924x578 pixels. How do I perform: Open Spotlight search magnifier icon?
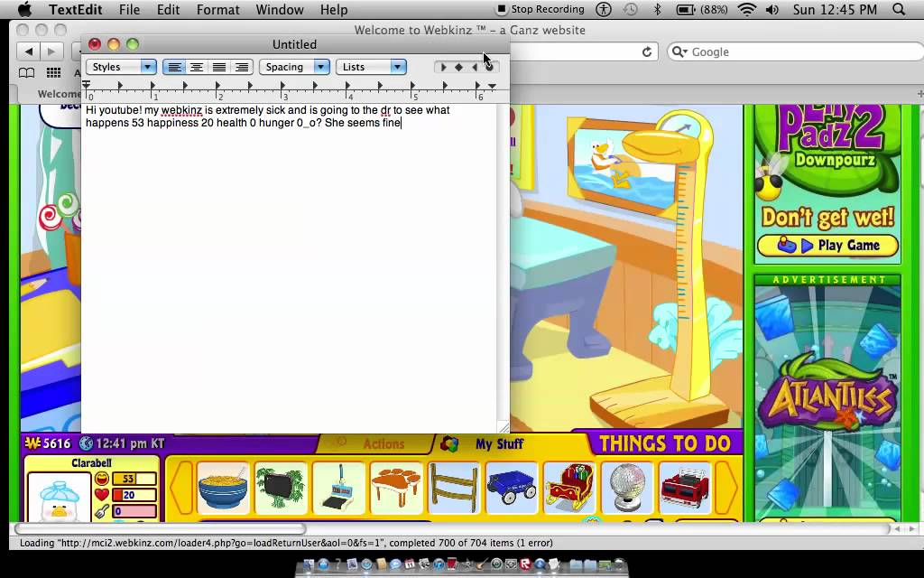(899, 9)
